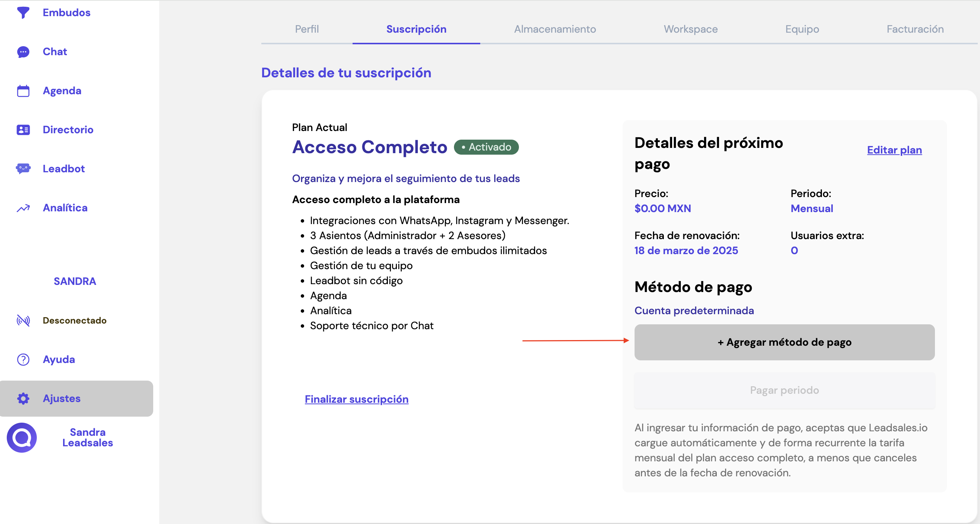Click the Usuarios extra value 0

point(795,251)
